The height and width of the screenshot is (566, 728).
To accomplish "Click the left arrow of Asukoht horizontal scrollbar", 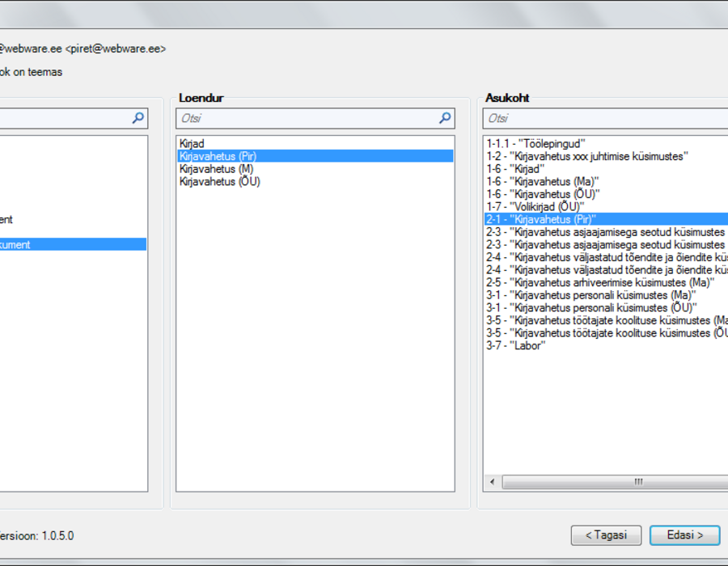I will (x=492, y=482).
